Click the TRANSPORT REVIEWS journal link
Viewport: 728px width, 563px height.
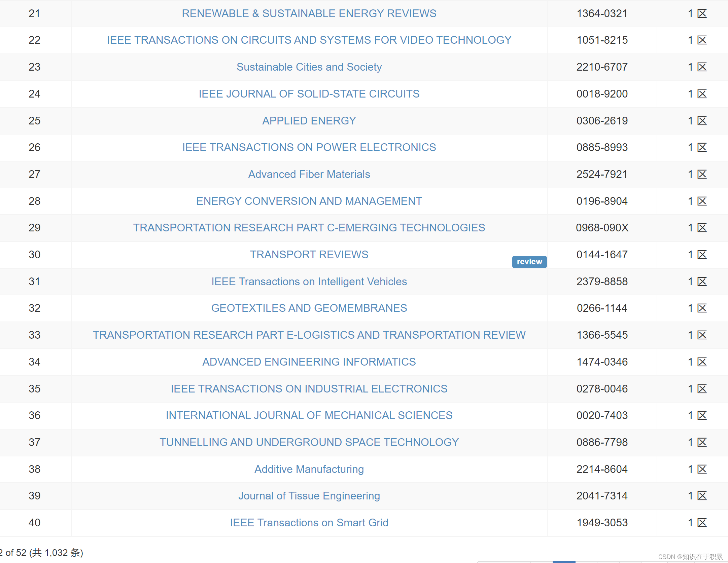[309, 255]
